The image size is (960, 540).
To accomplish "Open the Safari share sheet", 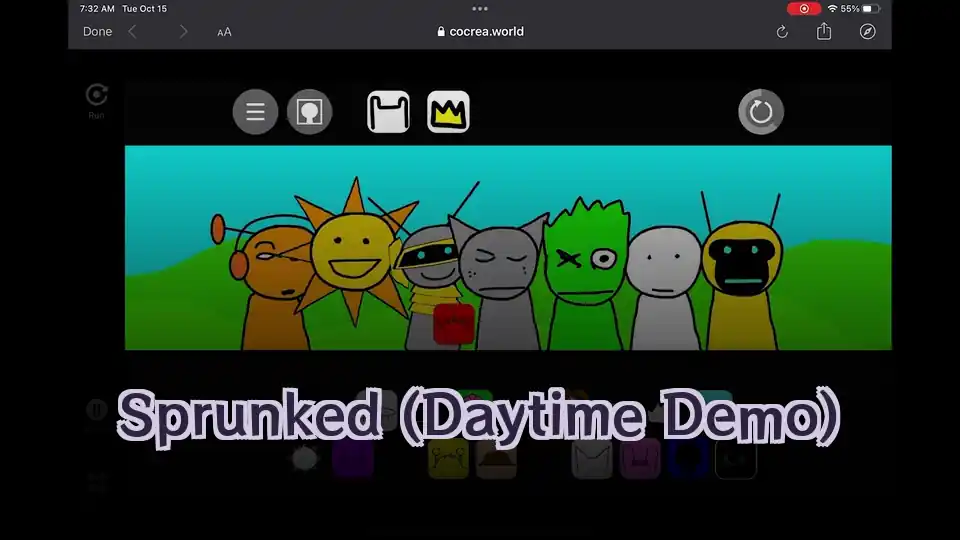I will pyautogui.click(x=824, y=31).
